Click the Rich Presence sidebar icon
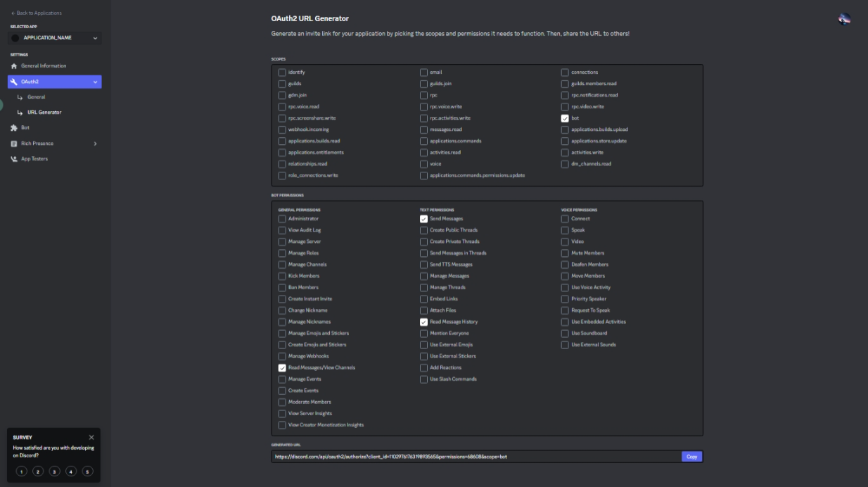 [x=14, y=144]
